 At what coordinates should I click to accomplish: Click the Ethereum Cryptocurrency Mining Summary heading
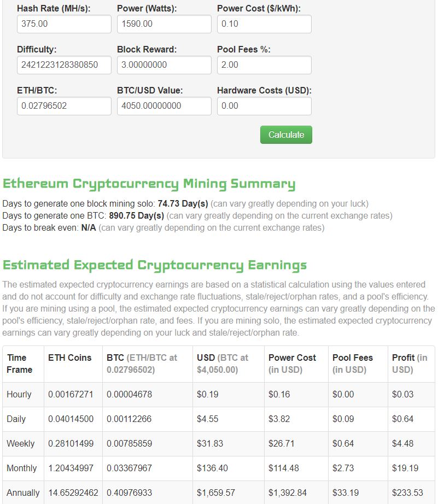coord(149,184)
